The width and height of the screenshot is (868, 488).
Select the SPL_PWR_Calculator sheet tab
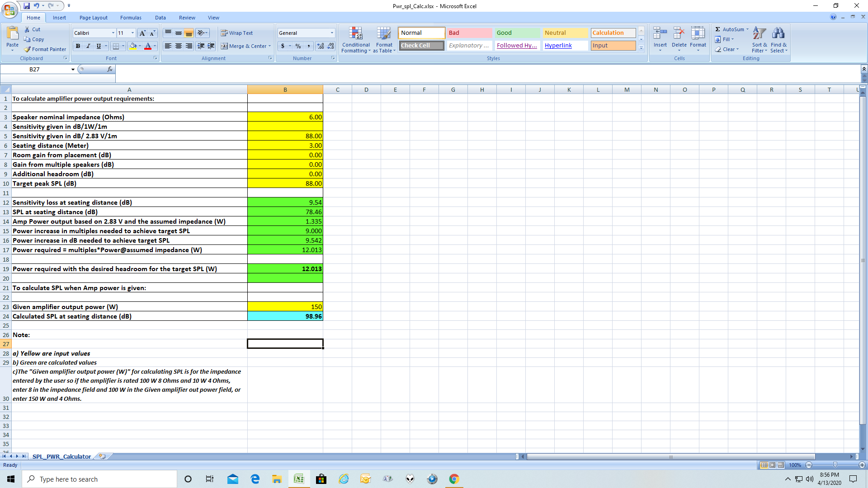point(61,456)
